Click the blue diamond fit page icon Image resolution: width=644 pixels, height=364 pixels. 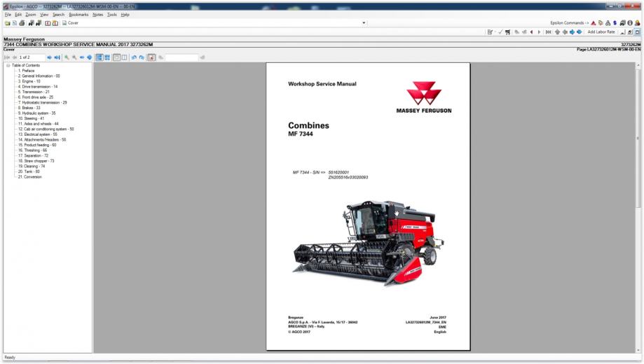click(x=90, y=57)
